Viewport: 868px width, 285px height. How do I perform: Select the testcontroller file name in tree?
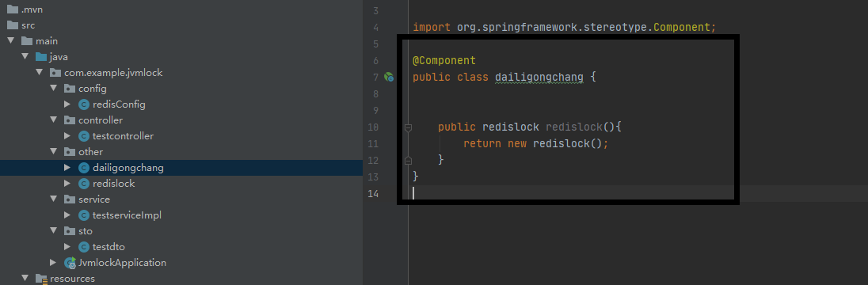coord(123,136)
